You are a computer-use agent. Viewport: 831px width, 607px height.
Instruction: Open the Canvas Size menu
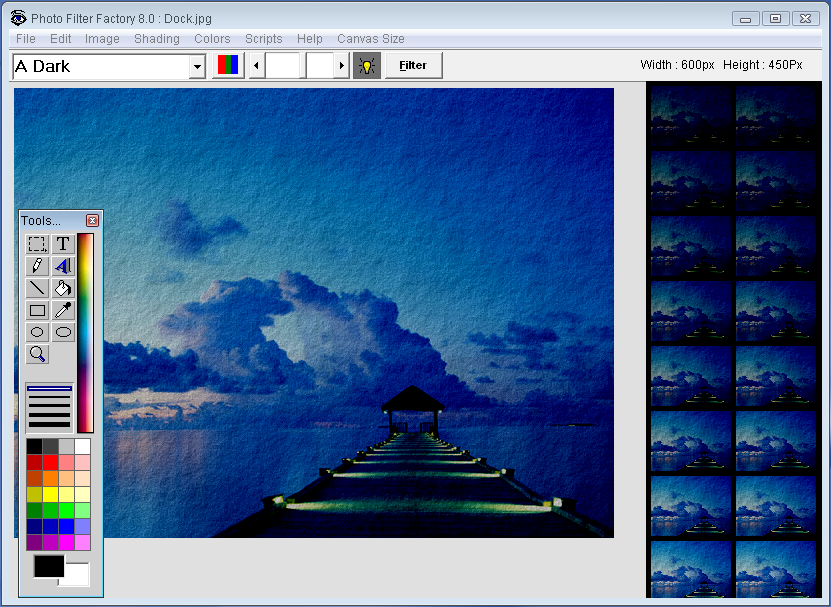pyautogui.click(x=370, y=39)
